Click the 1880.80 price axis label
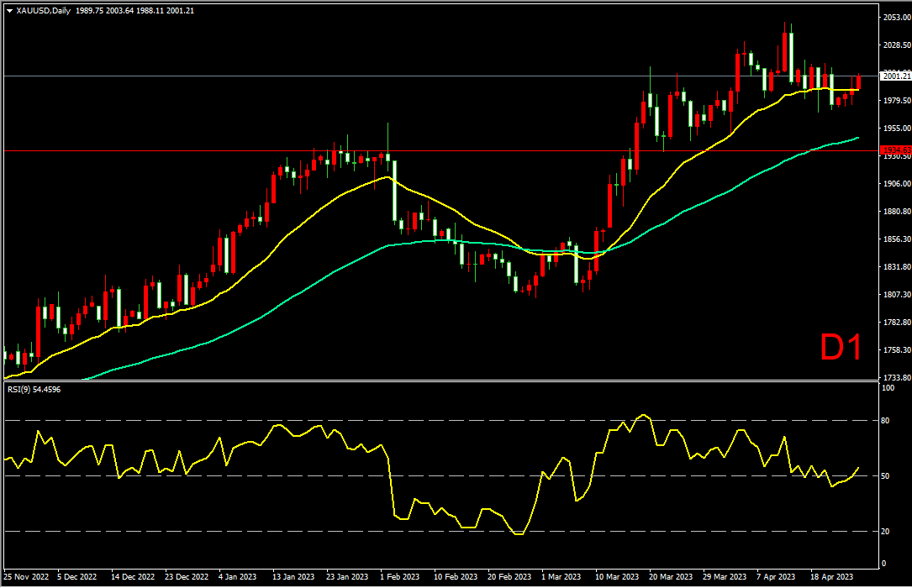The height and width of the screenshot is (588, 912). 897,212
